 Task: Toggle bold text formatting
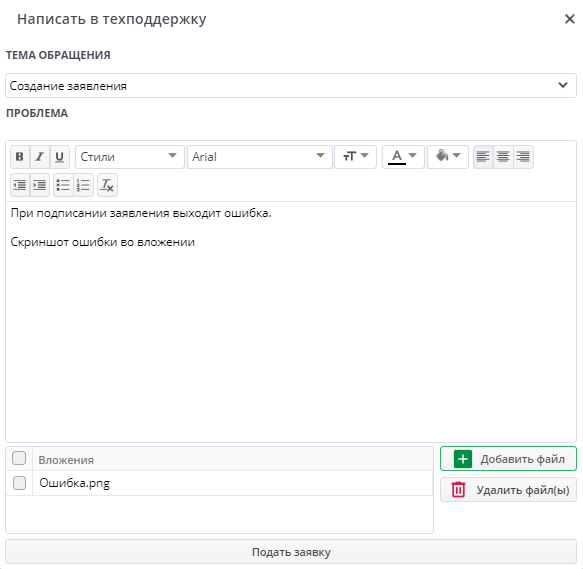click(20, 157)
